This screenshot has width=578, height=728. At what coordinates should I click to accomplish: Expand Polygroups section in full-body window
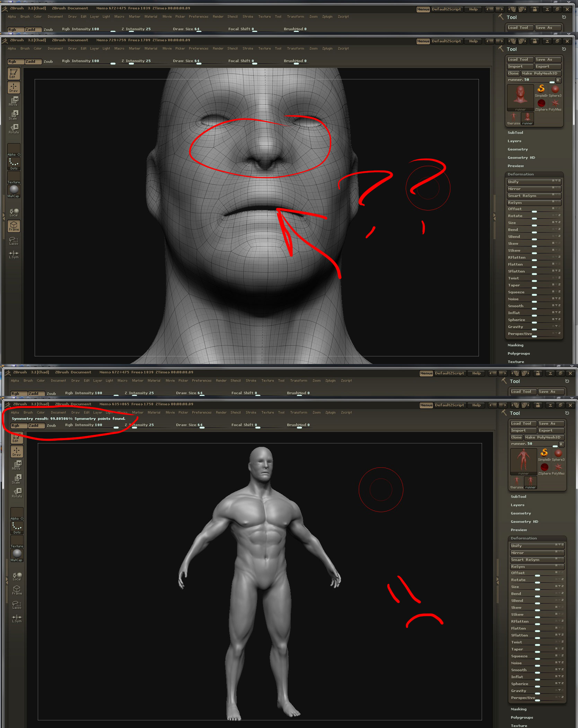522,718
